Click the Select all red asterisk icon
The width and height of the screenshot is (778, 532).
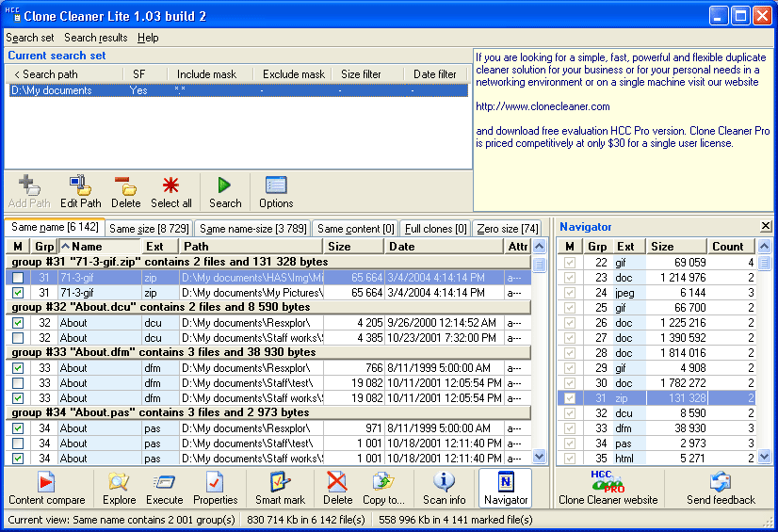pos(170,191)
